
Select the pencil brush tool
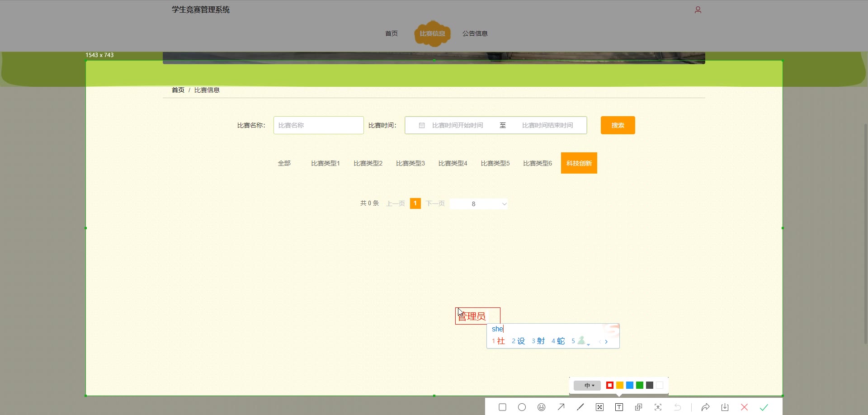coord(580,407)
